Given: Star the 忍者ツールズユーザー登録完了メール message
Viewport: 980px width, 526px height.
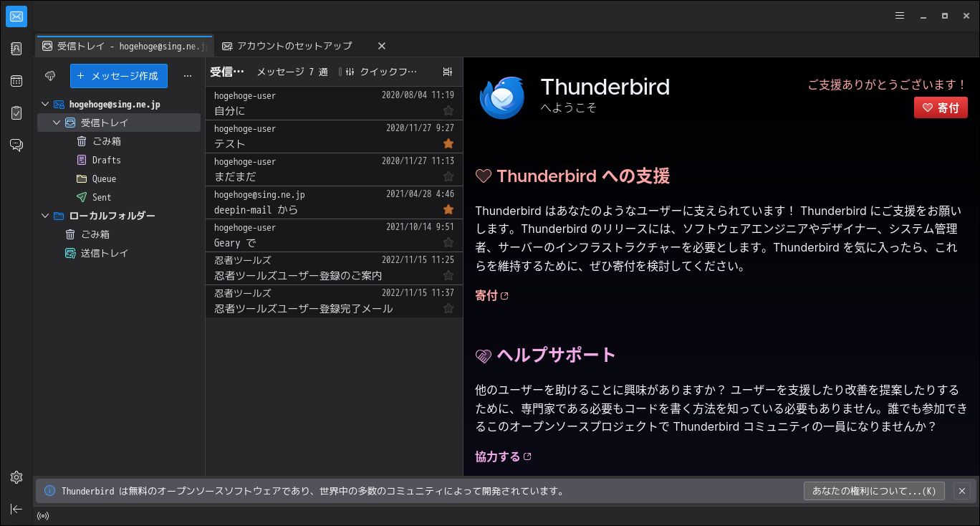Looking at the screenshot, I should point(448,308).
